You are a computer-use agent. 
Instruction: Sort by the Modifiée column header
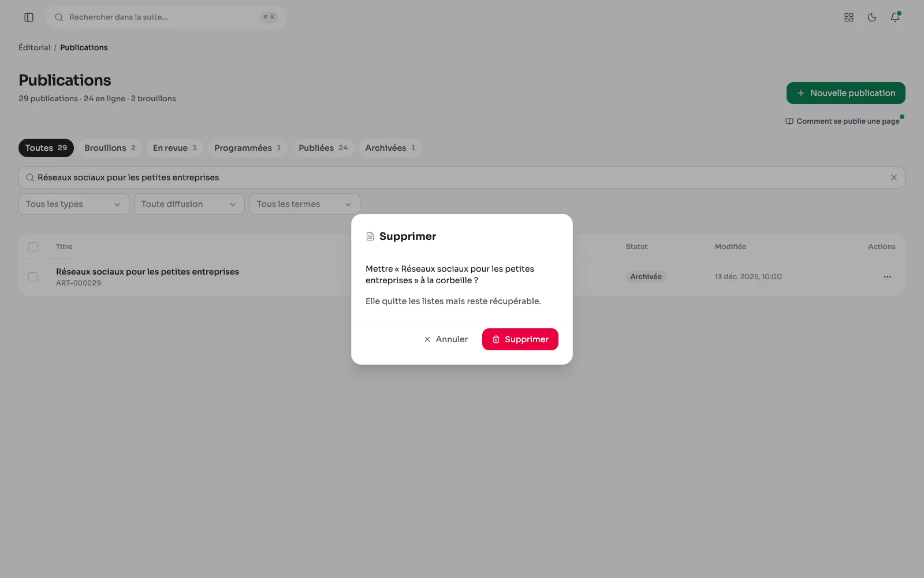click(x=731, y=247)
